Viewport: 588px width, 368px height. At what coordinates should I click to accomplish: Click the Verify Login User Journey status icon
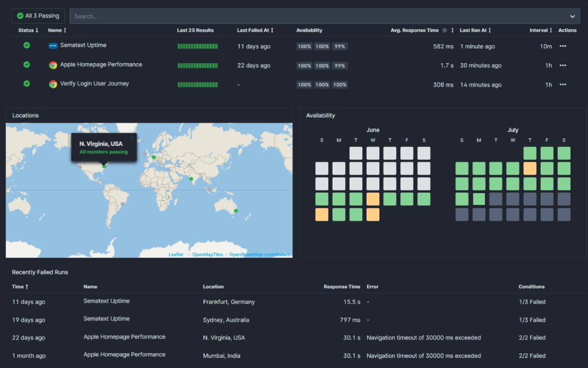pyautogui.click(x=27, y=84)
